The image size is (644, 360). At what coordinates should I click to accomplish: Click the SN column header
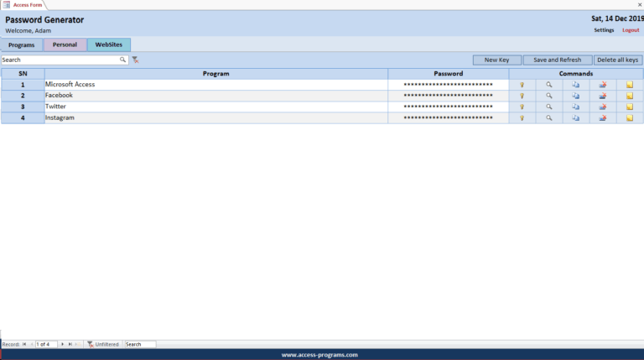tap(23, 74)
